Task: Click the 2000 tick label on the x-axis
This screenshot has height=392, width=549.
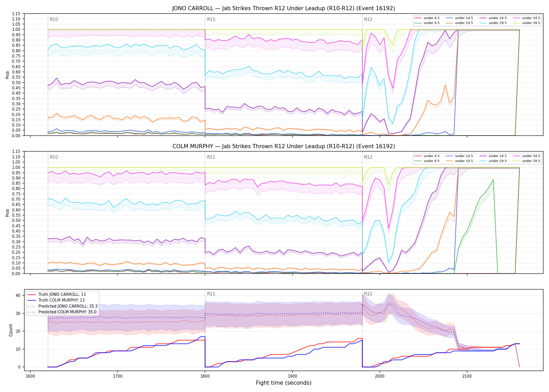Action: coord(380,376)
